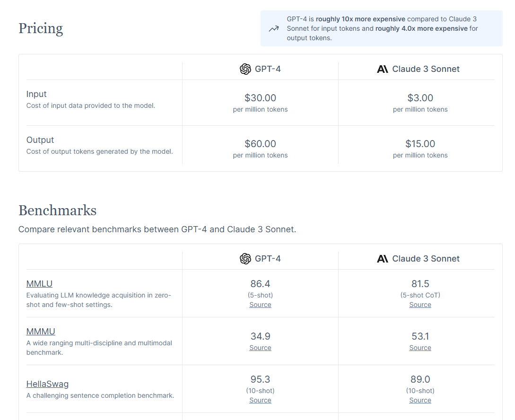
Task: Click the Anthropic logo in Benchmarks table header
Action: (x=382, y=259)
